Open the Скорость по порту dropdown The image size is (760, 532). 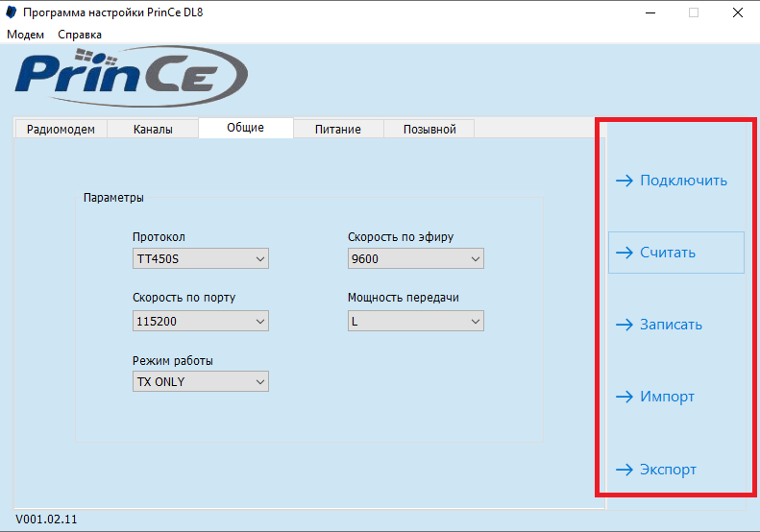201,321
